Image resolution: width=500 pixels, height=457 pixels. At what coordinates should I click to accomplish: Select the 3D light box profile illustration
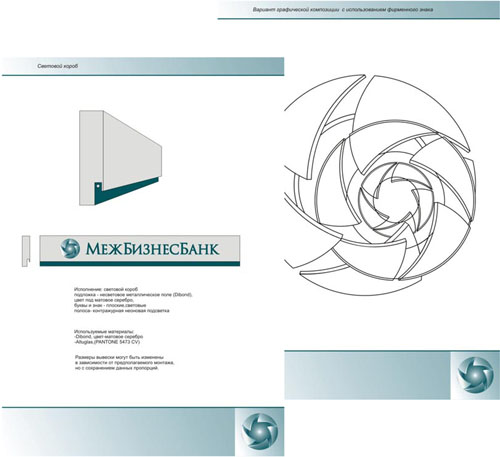121,158
